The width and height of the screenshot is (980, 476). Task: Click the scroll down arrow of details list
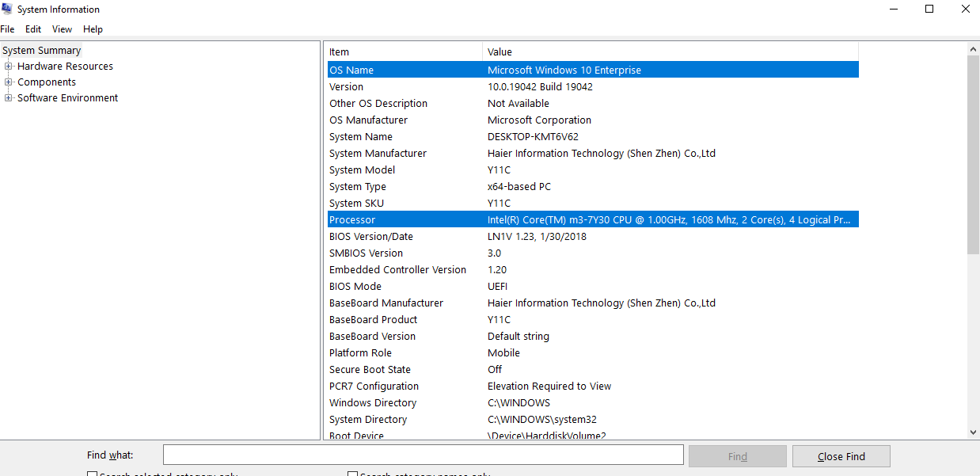[973, 432]
